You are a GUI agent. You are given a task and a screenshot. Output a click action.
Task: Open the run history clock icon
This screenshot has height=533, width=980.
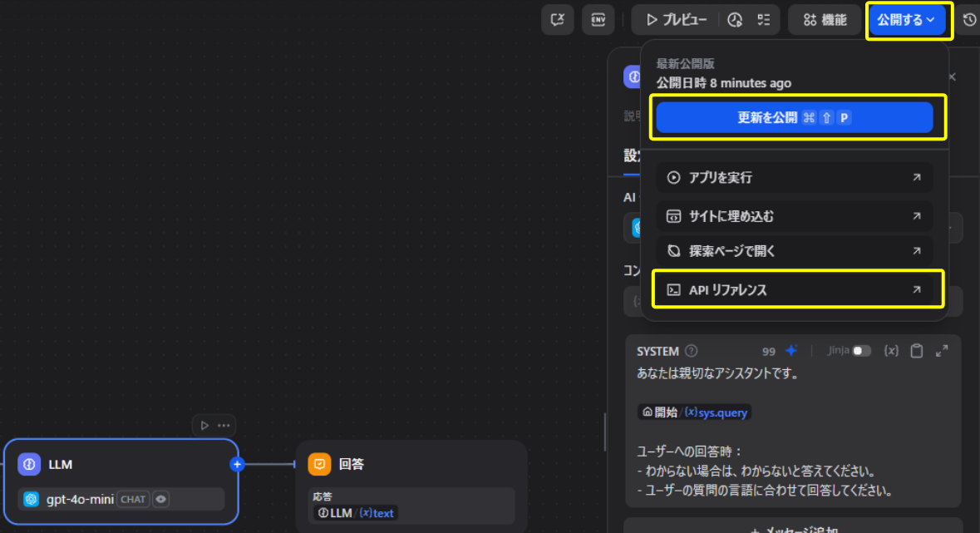coord(735,20)
